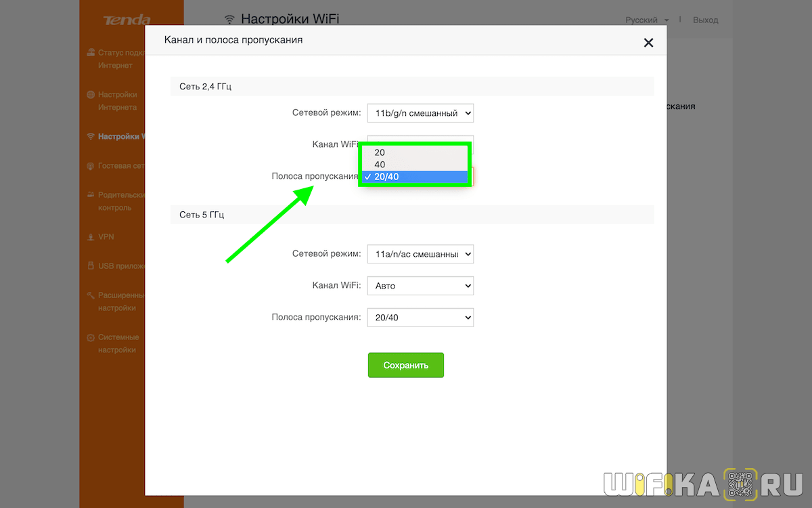Click the Advanced settings wrench icon
Image resolution: width=812 pixels, height=508 pixels.
91,295
